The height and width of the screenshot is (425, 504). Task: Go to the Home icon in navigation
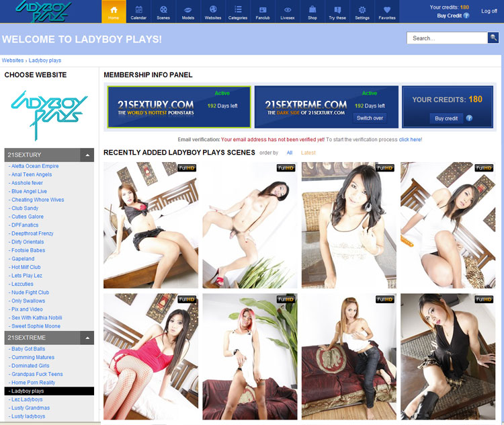click(114, 9)
